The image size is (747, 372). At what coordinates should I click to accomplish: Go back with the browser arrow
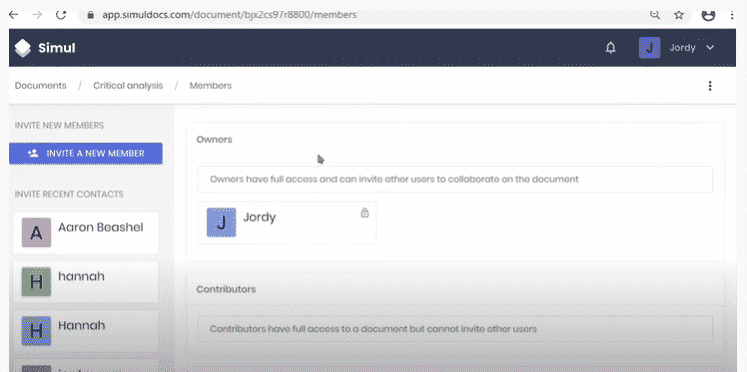point(13,15)
